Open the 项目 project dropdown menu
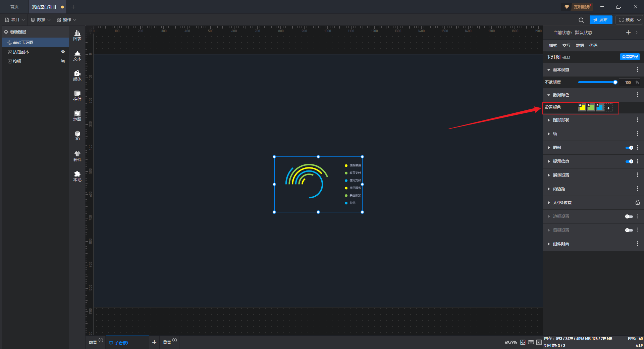This screenshot has height=349, width=644. pos(15,20)
